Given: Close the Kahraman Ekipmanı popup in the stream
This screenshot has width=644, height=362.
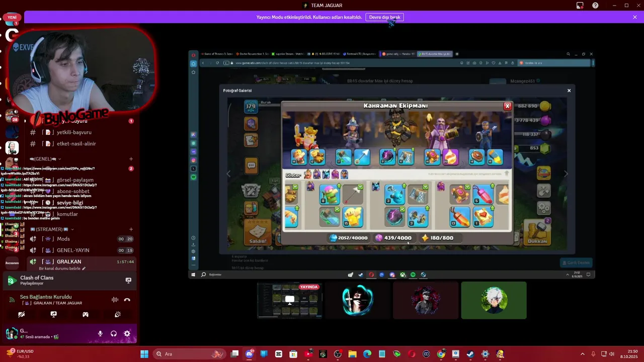Looking at the screenshot, I should [x=507, y=106].
